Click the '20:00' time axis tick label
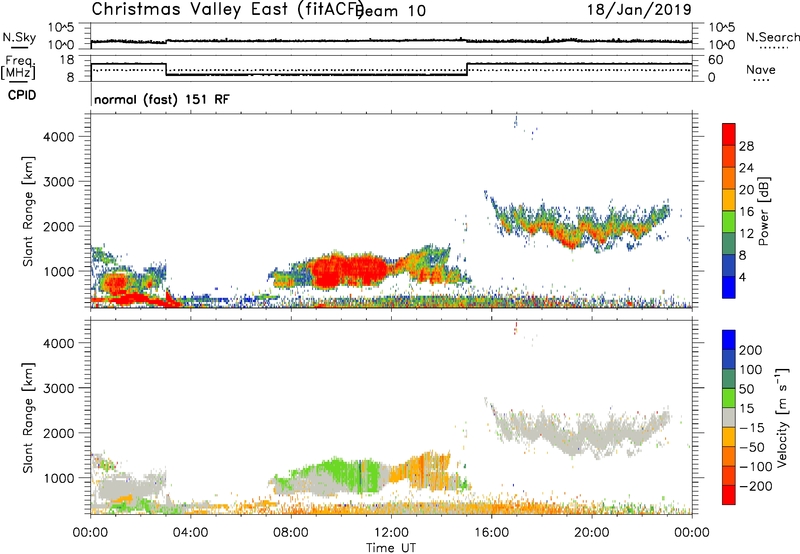 click(592, 533)
